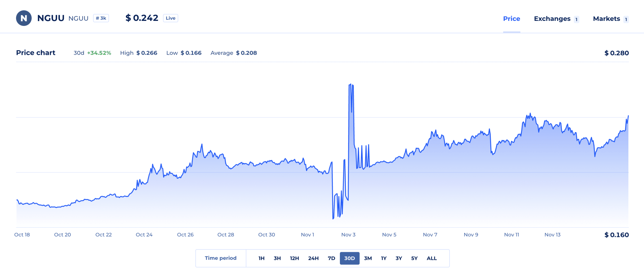Click the NGUU coin logo icon

tap(24, 18)
